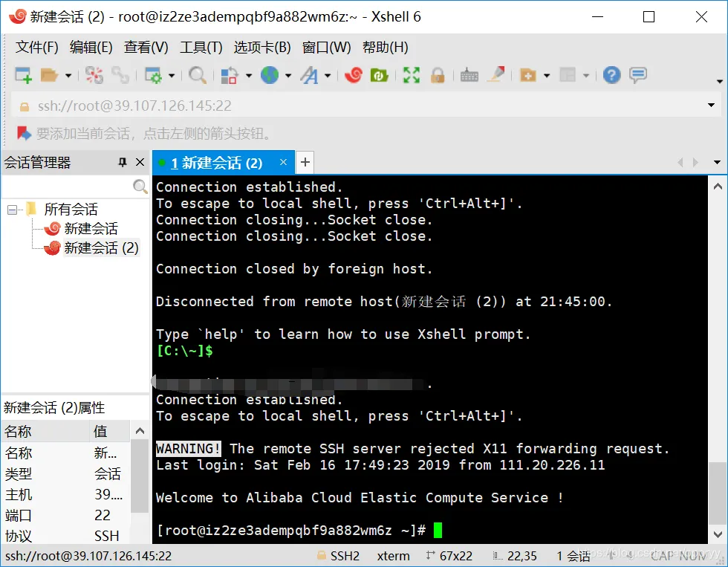Click the New Session toolbar icon
Viewport: 728px width, 567px height.
[23, 75]
